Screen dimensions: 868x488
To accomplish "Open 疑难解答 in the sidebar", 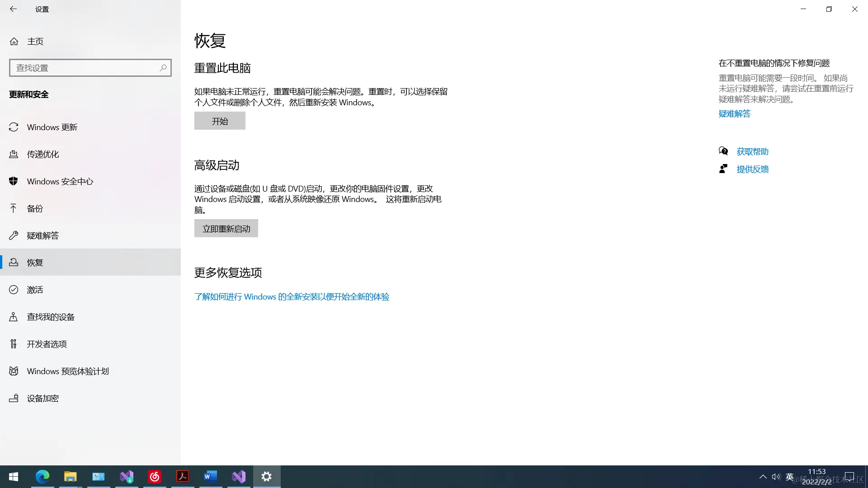I will [x=43, y=236].
